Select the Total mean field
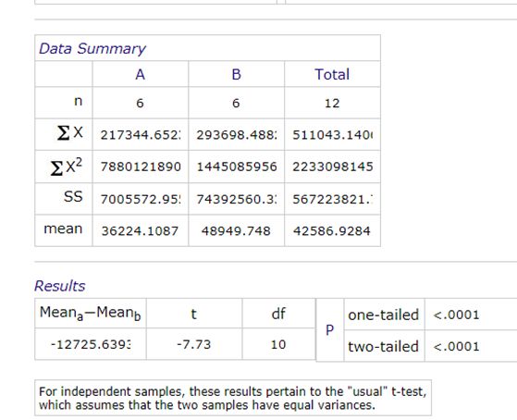This screenshot has height=420, width=517. [x=332, y=231]
